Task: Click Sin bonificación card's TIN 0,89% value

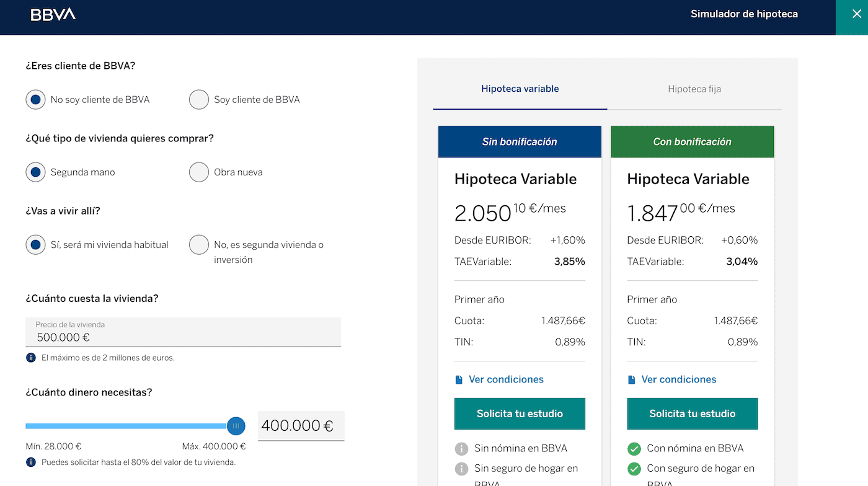Action: click(570, 342)
